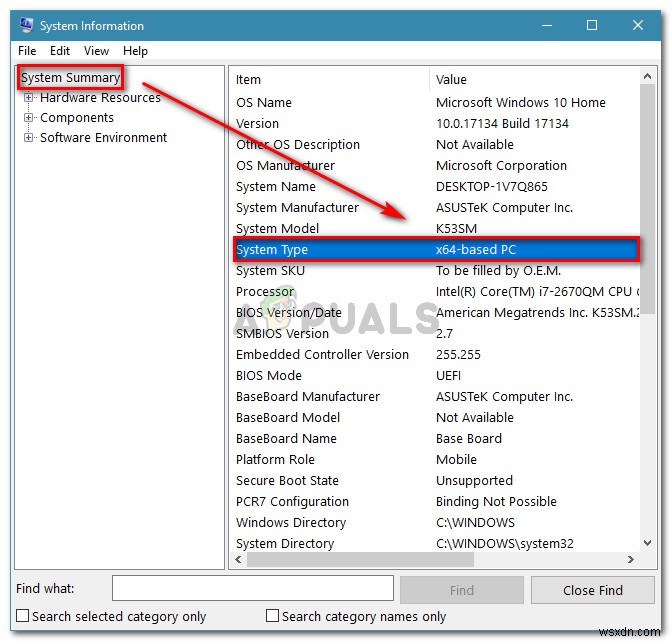Image resolution: width=672 pixels, height=642 pixels.
Task: Select the OS Manufacturer row
Action: tap(435, 166)
